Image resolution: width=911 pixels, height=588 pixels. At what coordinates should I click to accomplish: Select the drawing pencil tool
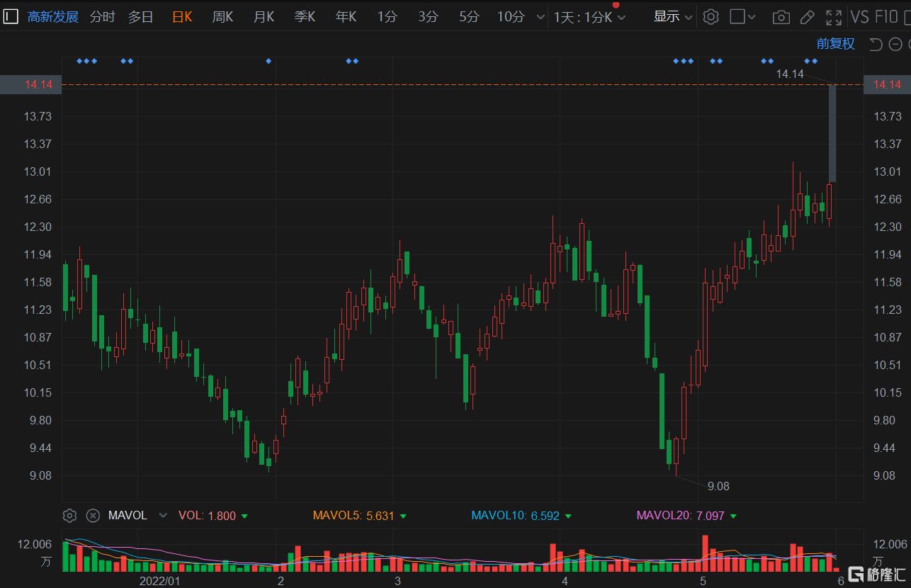pos(807,17)
